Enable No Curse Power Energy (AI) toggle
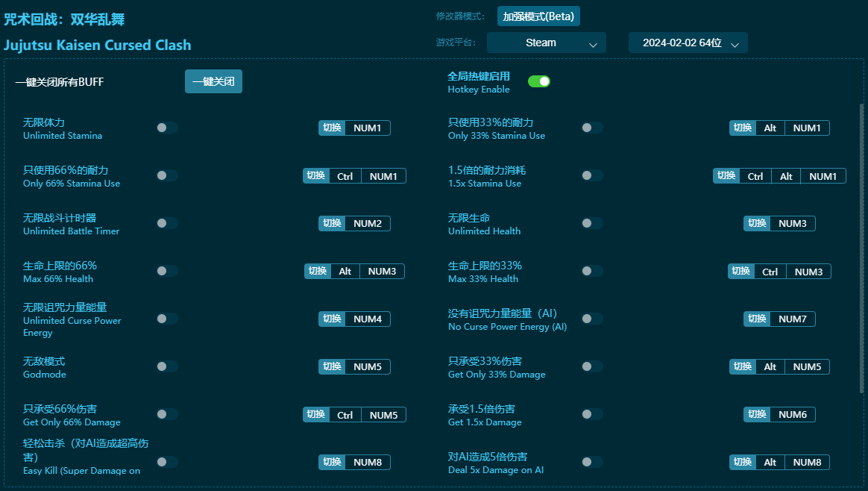Image resolution: width=868 pixels, height=491 pixels. 592,318
